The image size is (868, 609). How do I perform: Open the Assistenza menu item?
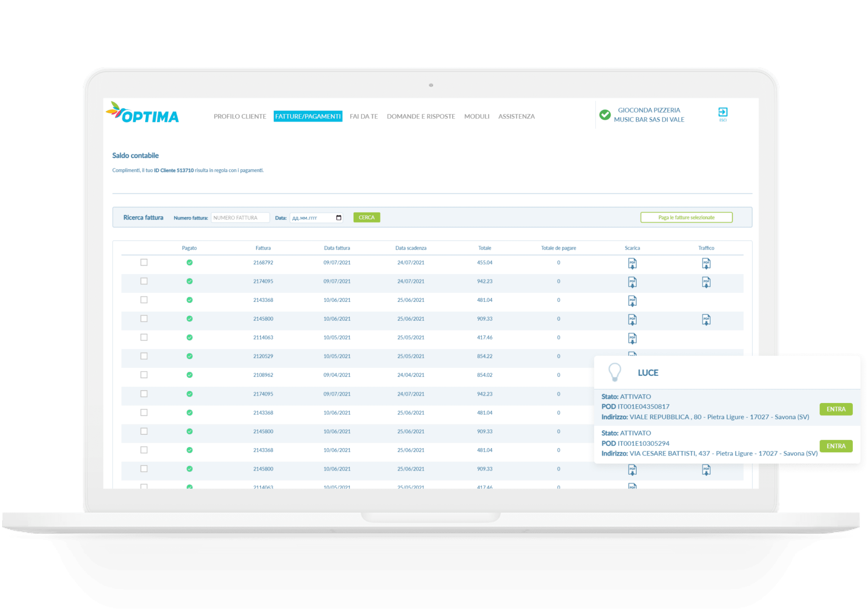(516, 117)
